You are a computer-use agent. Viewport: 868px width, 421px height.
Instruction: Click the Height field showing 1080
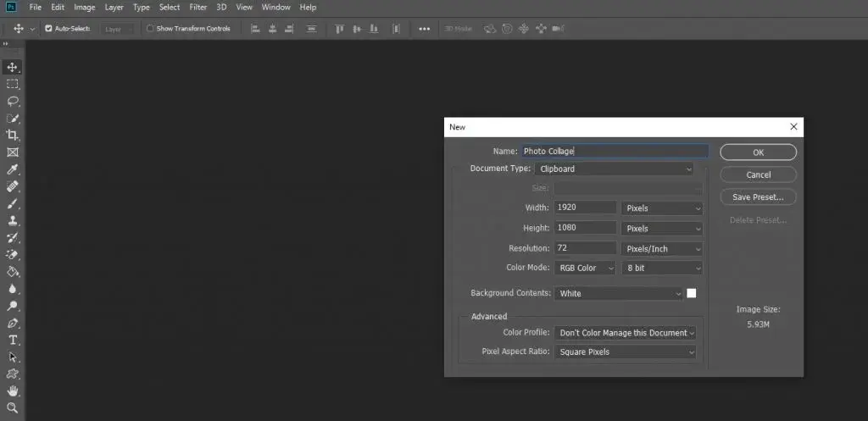point(585,227)
